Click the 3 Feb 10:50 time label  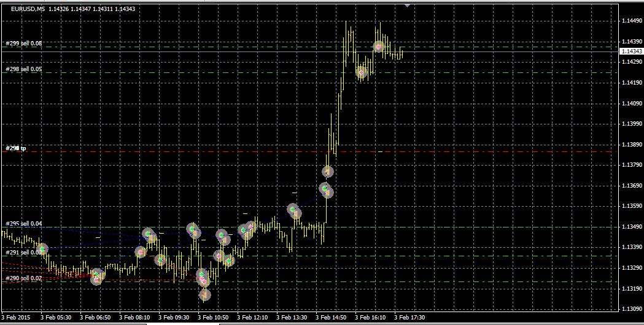pos(213,317)
